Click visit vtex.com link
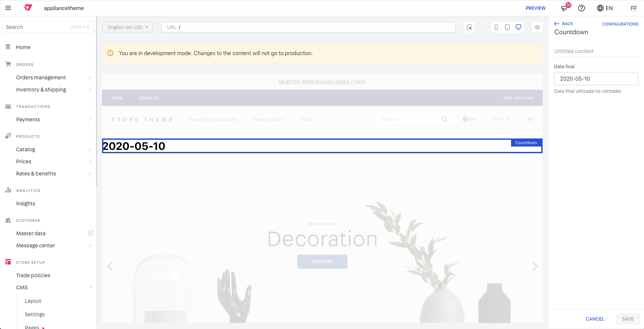644x329 pixels. point(518,98)
